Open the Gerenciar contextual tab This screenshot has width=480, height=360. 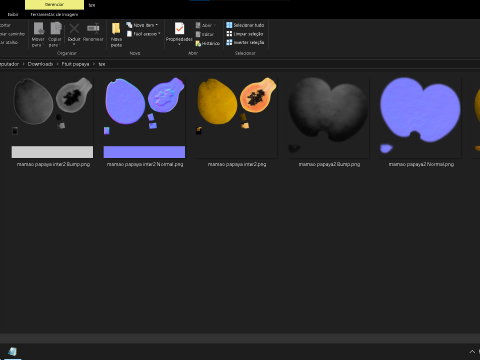tap(54, 5)
